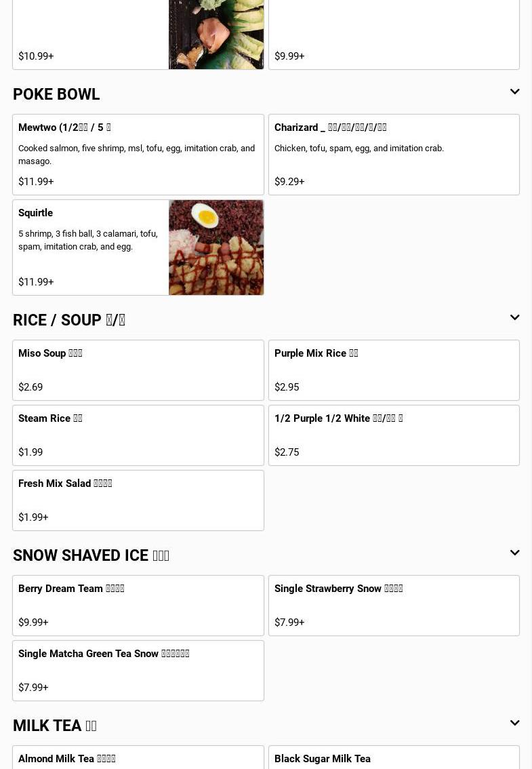532x769 pixels.
Task: Collapse the POKE BOWL section chevron
Action: 514,92
